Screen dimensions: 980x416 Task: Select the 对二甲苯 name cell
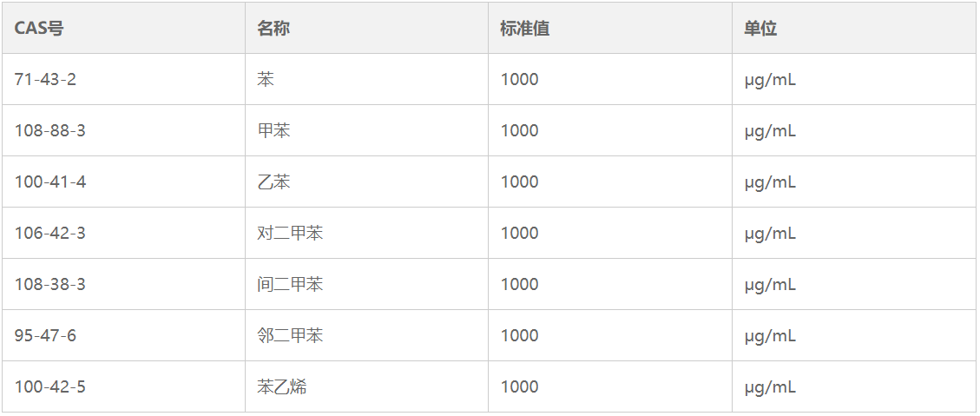(290, 234)
